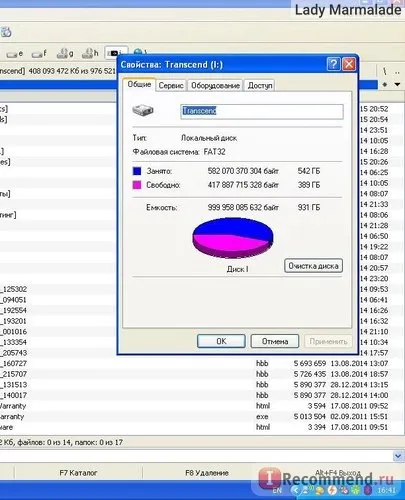
Task: Select the Общие tab
Action: pos(139,84)
